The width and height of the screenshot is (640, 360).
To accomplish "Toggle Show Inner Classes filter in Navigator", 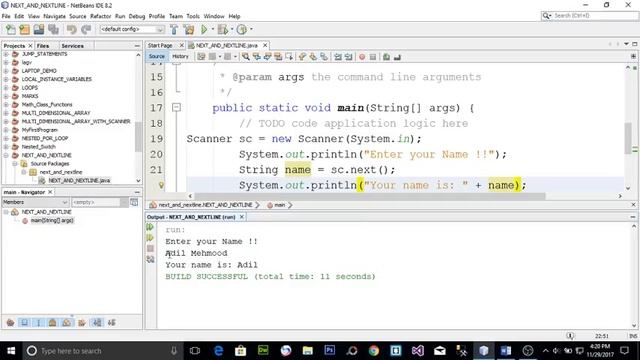I will [x=67, y=323].
